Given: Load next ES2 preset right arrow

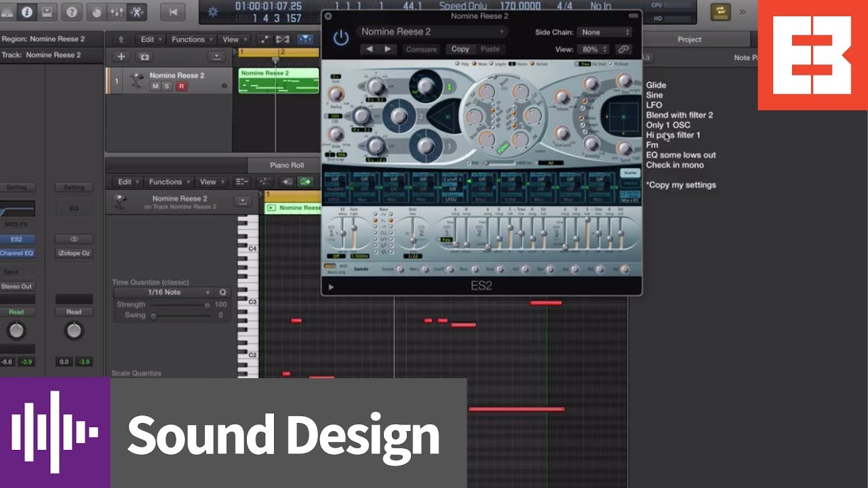Looking at the screenshot, I should [x=387, y=49].
